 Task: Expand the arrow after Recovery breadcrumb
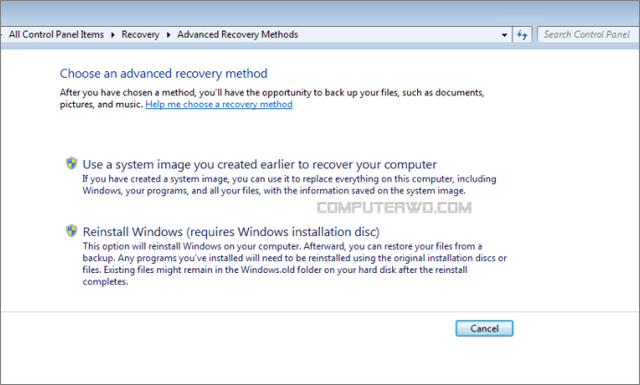pyautogui.click(x=168, y=35)
